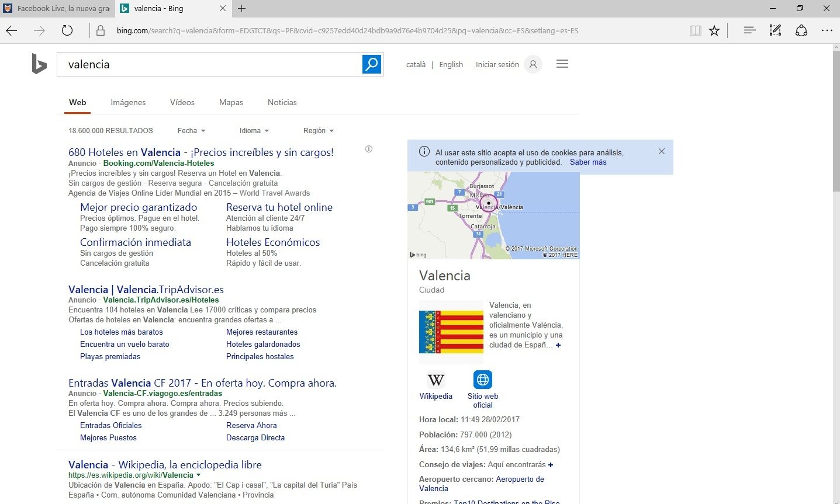Viewport: 840px width, 504px height.
Task: Click Iniciar sesión link
Action: (497, 65)
